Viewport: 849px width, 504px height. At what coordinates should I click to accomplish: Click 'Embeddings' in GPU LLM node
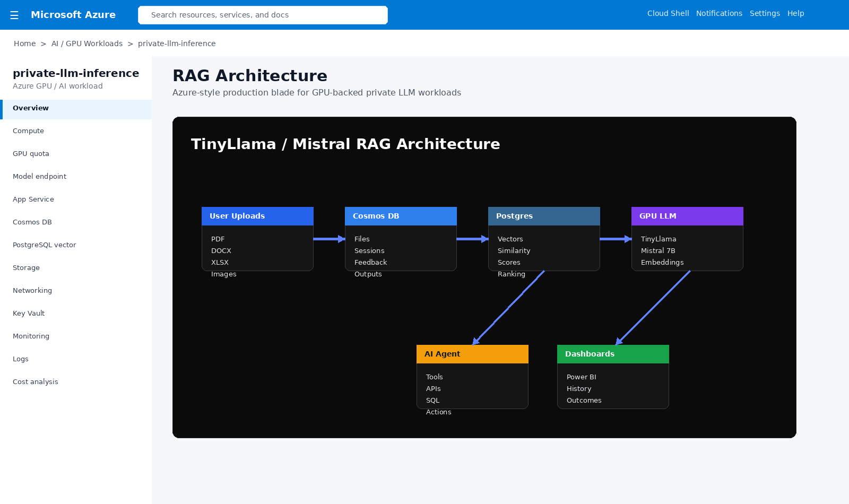point(662,263)
